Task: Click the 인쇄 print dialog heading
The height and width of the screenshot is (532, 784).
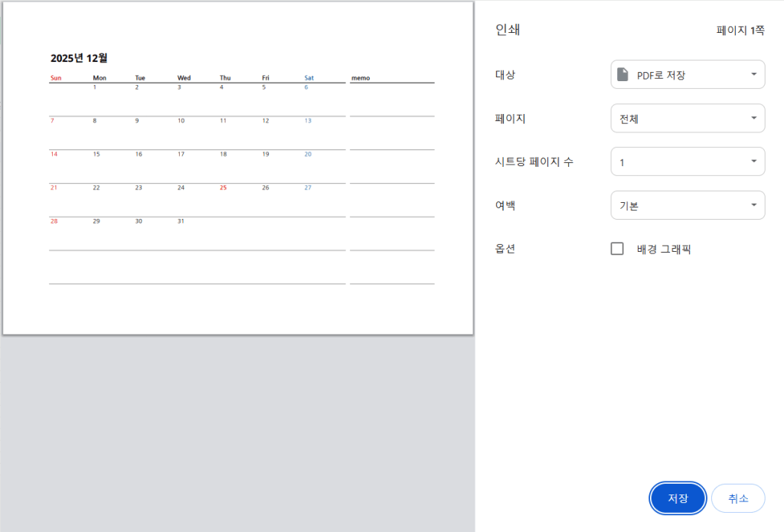Action: coord(508,30)
